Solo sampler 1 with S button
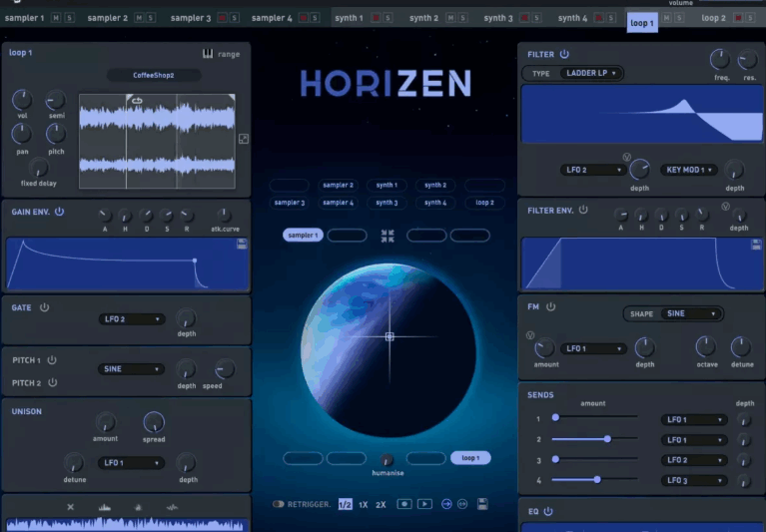766x532 pixels. [x=69, y=18]
